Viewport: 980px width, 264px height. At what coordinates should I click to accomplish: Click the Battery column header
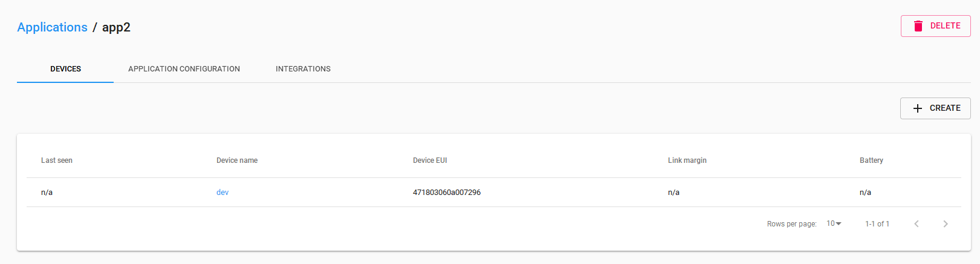click(x=871, y=160)
